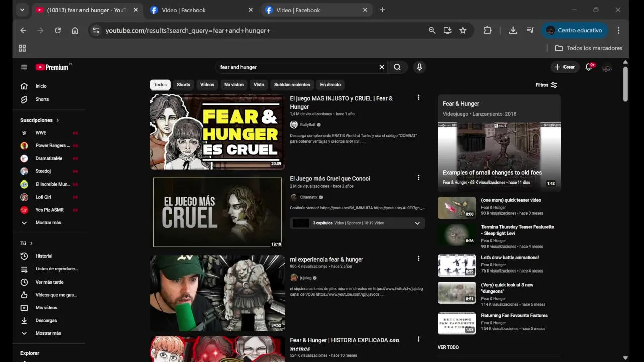644x362 pixels.
Task: Bookmark this page with the star icon
Action: tap(463, 30)
